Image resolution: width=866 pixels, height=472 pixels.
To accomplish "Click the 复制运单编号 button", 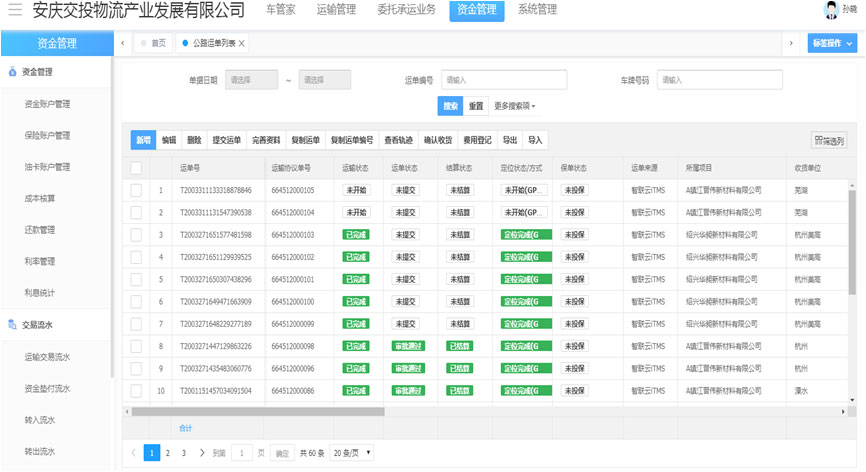I will [x=352, y=140].
